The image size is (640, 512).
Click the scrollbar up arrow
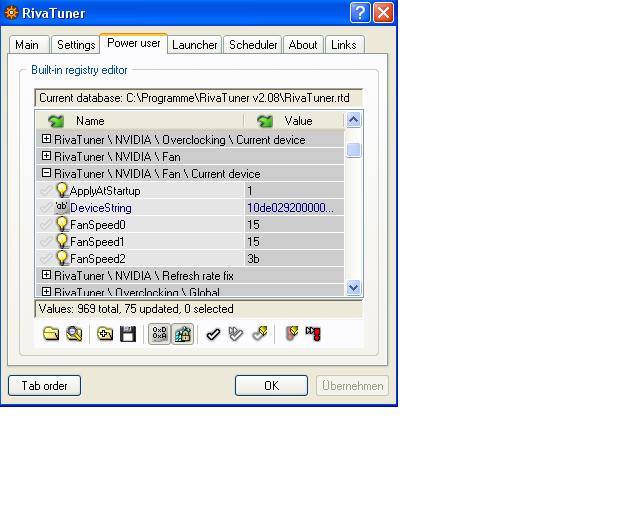click(353, 120)
